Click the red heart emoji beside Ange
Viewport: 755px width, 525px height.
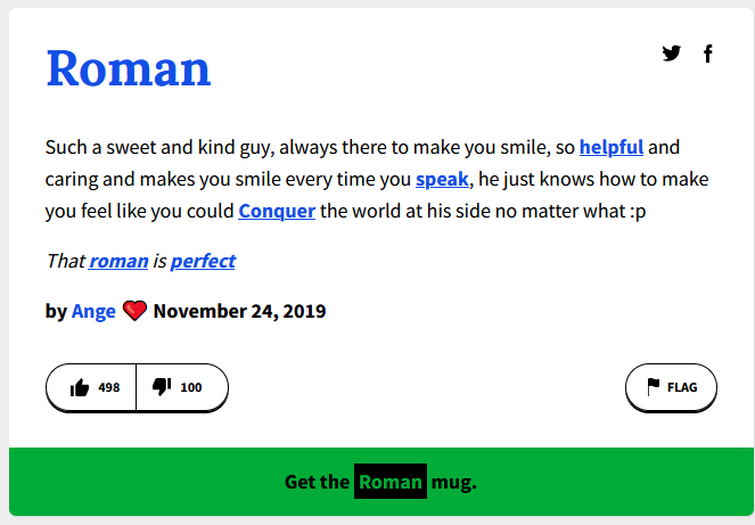pyautogui.click(x=134, y=311)
